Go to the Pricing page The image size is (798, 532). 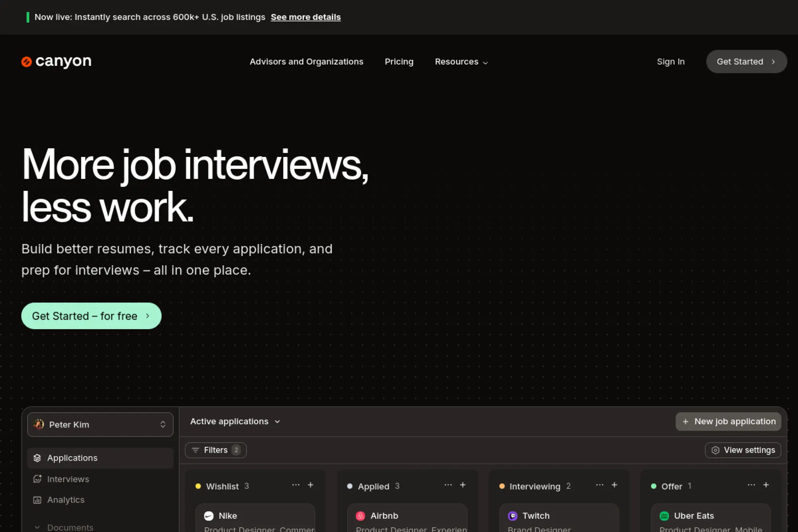pos(399,62)
